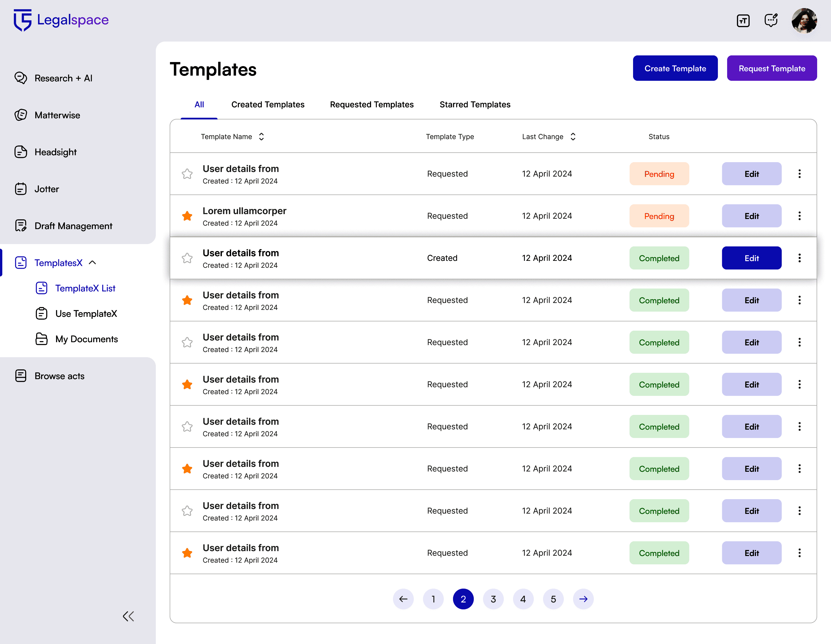Viewport: 831px width, 644px height.
Task: Go to page 3 in pagination
Action: coord(493,599)
